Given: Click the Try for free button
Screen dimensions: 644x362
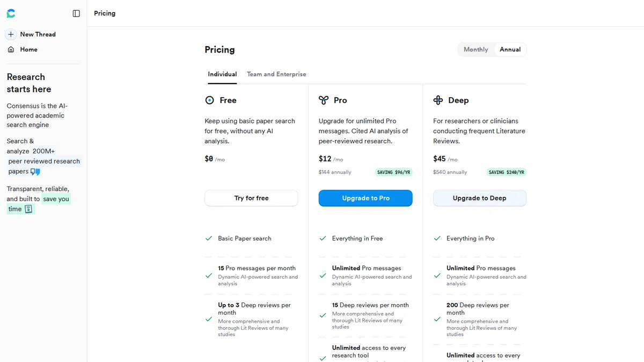Looking at the screenshot, I should [x=251, y=198].
